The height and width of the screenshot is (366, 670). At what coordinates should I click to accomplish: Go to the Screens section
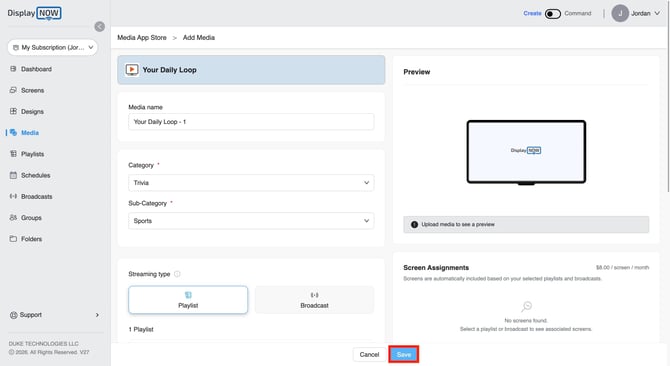pyautogui.click(x=32, y=90)
